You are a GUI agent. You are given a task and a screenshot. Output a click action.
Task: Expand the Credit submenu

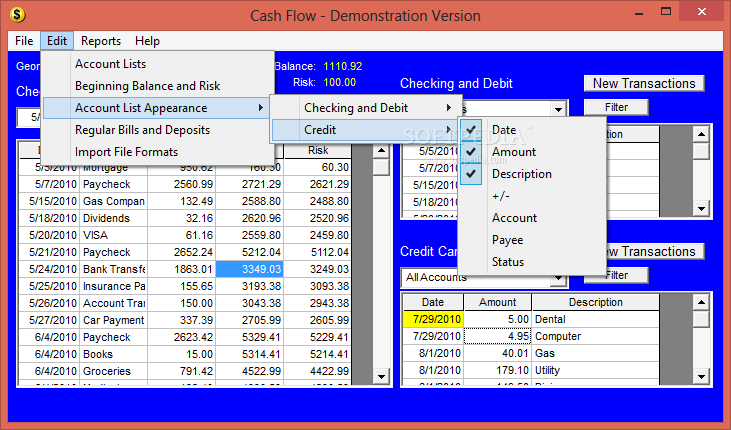click(365, 130)
